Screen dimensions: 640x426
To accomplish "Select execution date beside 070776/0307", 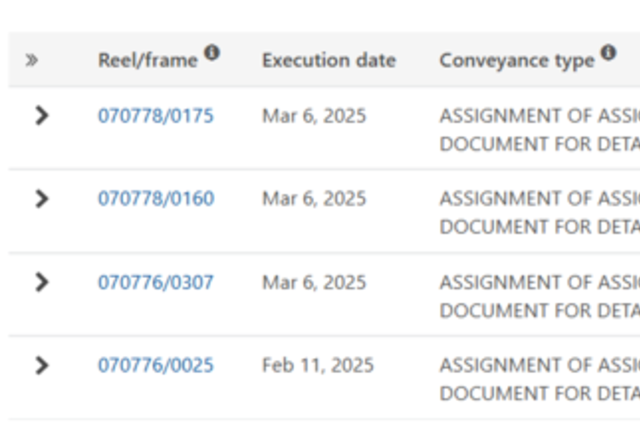I will pyautogui.click(x=314, y=282).
